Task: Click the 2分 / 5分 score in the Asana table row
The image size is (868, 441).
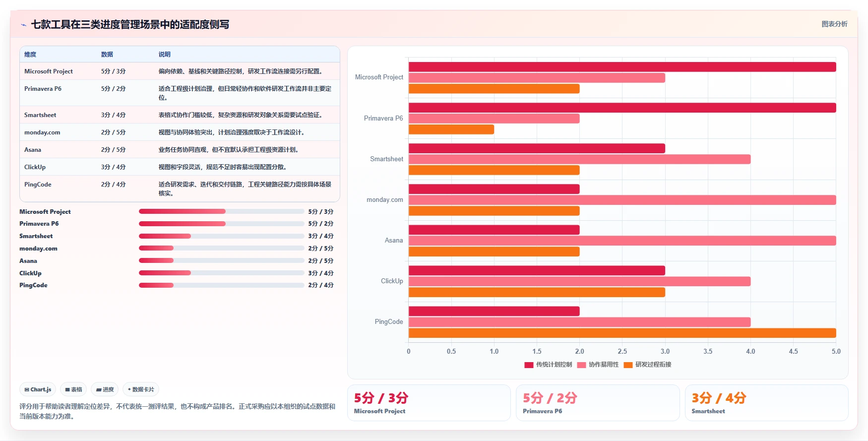Action: click(114, 150)
